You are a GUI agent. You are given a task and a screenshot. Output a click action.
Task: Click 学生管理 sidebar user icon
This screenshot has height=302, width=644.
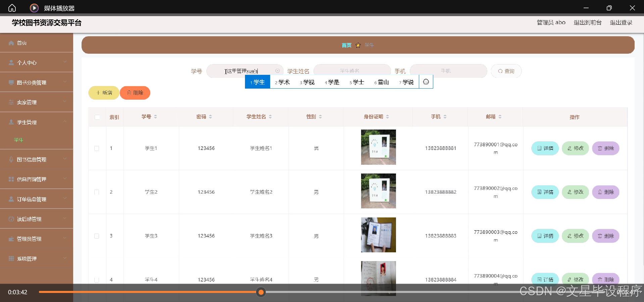tap(11, 122)
